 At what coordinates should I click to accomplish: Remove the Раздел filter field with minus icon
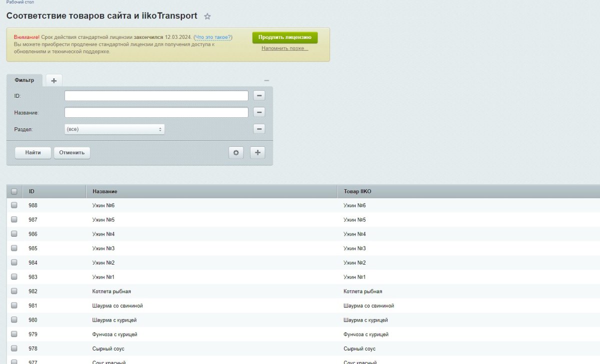(x=259, y=128)
